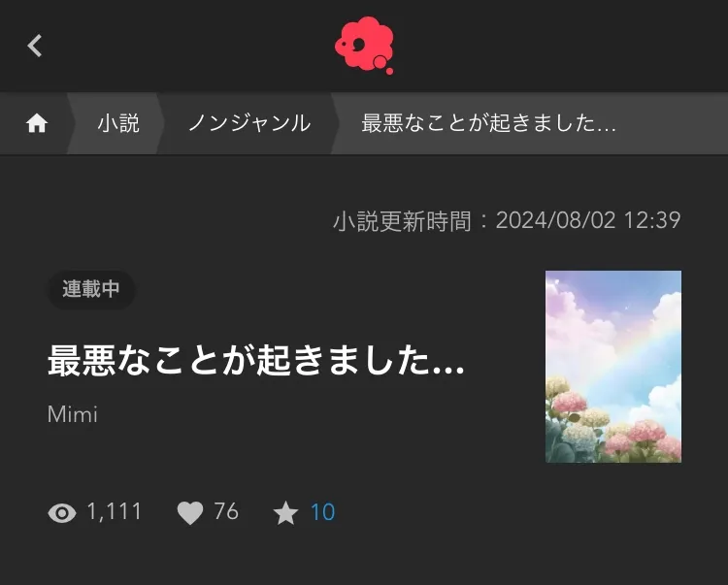Click the 2024/08/02 12:39 timestamp
The width and height of the screenshot is (728, 585).
point(588,220)
